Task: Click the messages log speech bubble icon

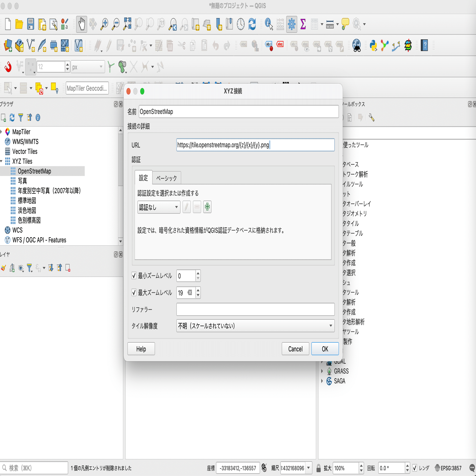Action: coord(472,468)
